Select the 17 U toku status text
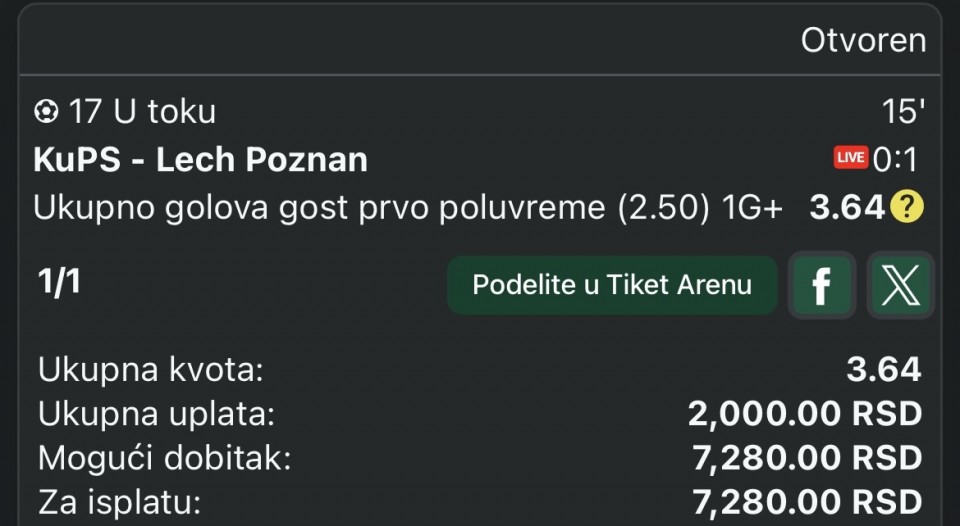960x526 pixels. (x=142, y=112)
